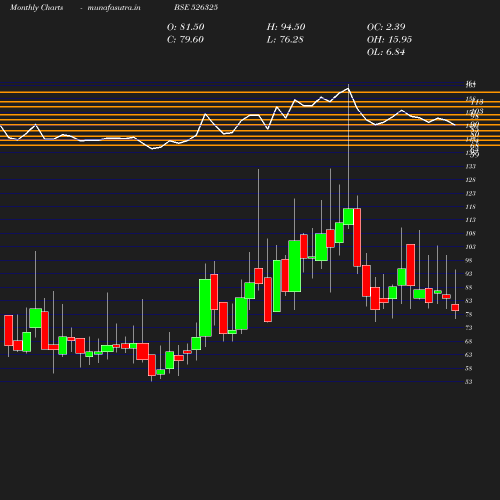Click the "Monthly Charts" title text
Image resolution: width=500 pixels, height=500 pixels.
click(36, 8)
